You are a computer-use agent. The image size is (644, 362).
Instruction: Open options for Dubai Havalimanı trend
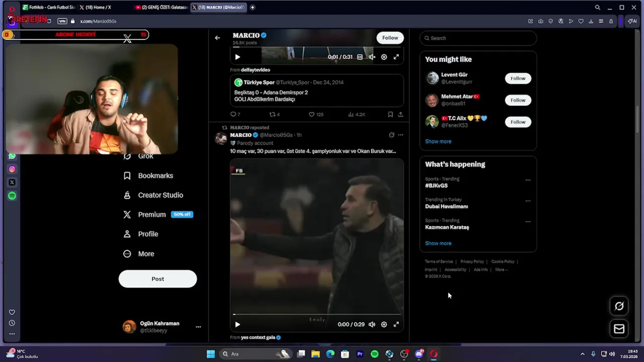coord(528,201)
